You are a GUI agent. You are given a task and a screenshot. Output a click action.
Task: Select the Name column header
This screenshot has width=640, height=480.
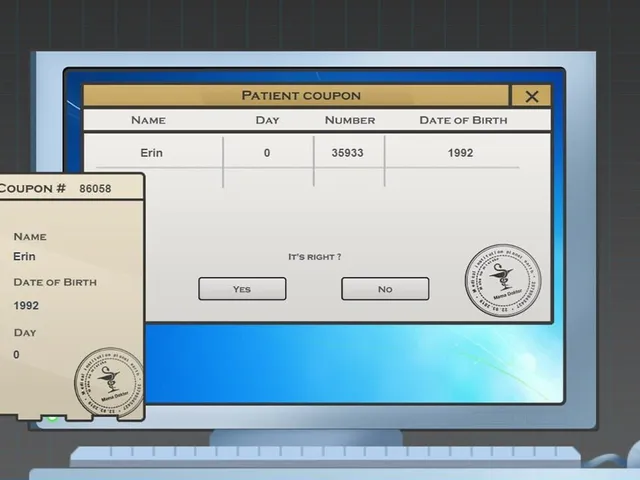tap(148, 120)
